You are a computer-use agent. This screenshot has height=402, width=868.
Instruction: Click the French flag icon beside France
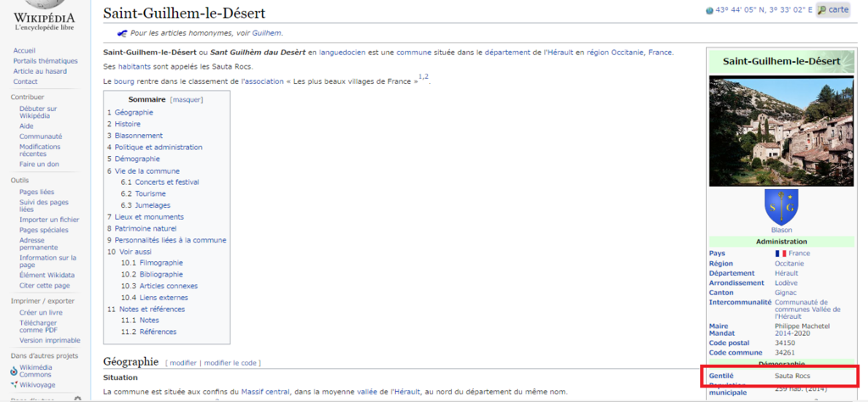coord(781,254)
